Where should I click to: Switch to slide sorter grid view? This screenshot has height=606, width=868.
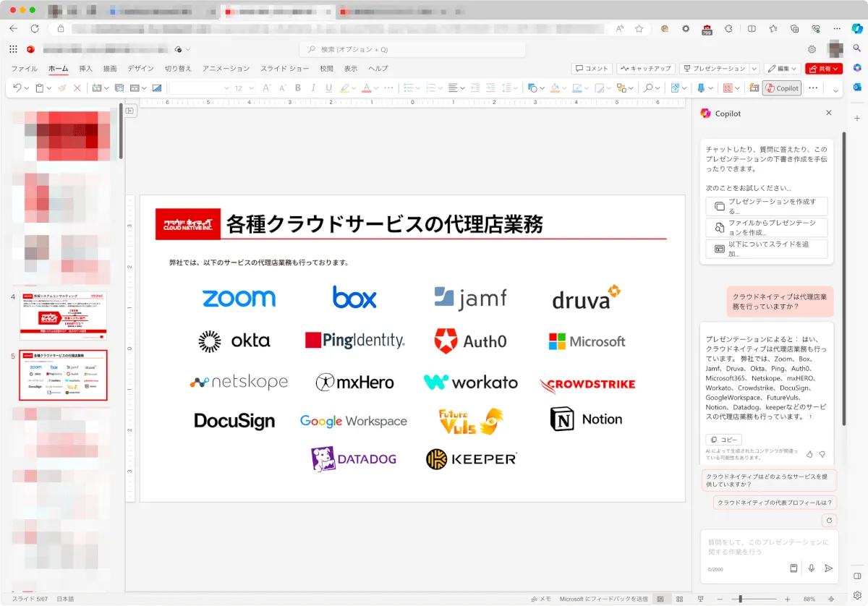(679, 599)
